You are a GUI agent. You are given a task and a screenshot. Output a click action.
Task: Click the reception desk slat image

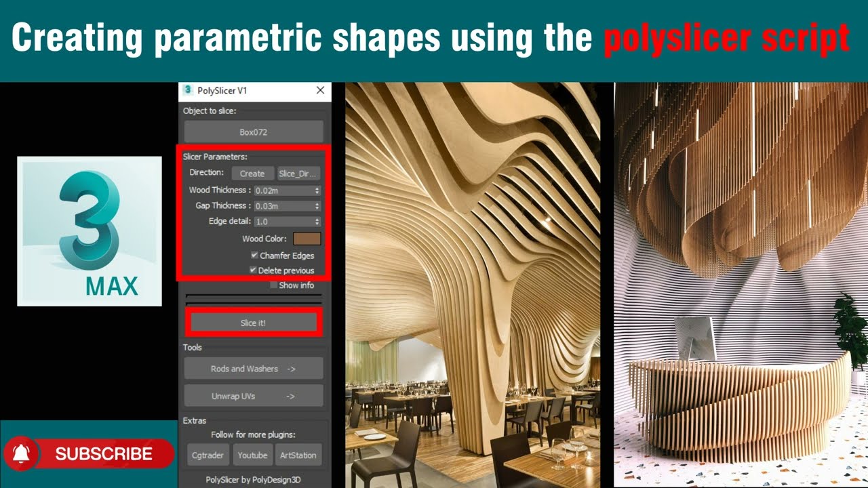741,285
